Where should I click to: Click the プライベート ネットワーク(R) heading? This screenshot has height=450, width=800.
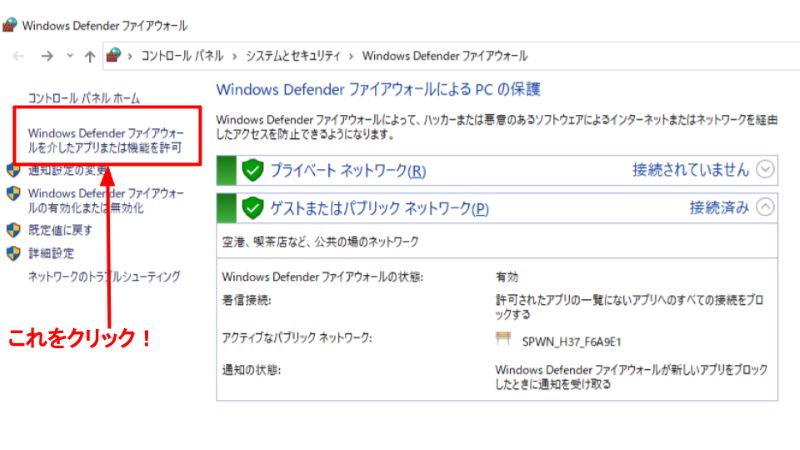348,170
